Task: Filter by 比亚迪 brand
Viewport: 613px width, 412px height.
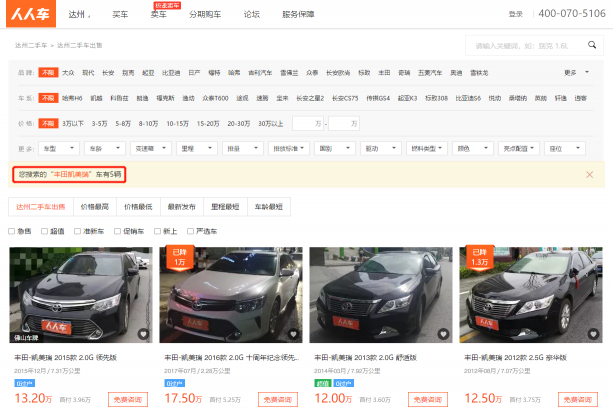Action: (x=171, y=73)
